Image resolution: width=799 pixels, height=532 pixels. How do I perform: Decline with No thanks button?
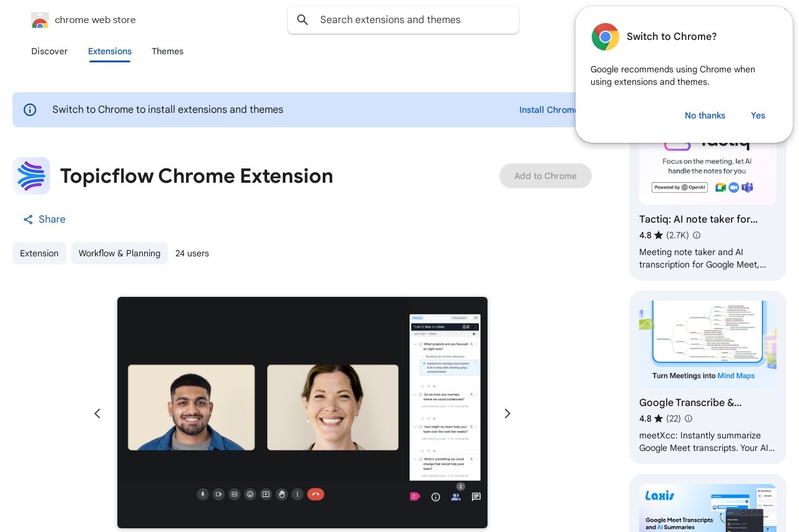[705, 115]
